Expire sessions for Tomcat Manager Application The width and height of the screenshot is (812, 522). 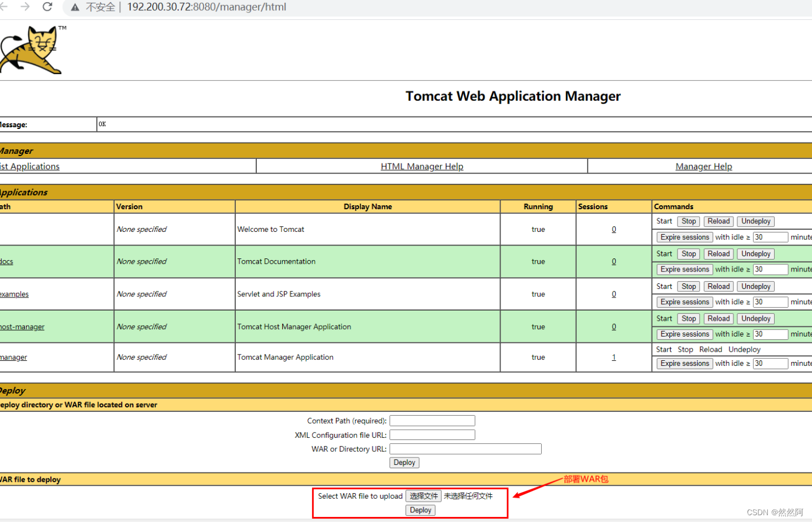[684, 364]
